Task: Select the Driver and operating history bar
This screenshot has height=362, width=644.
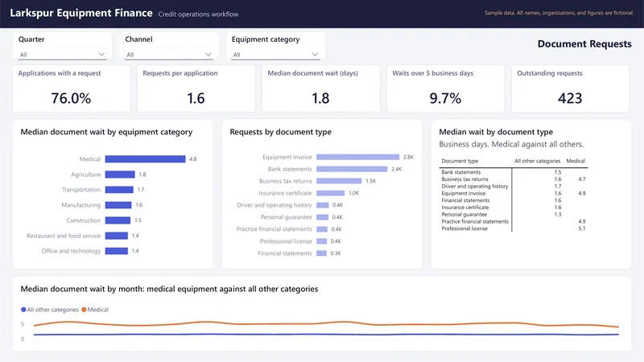Action: click(323, 205)
